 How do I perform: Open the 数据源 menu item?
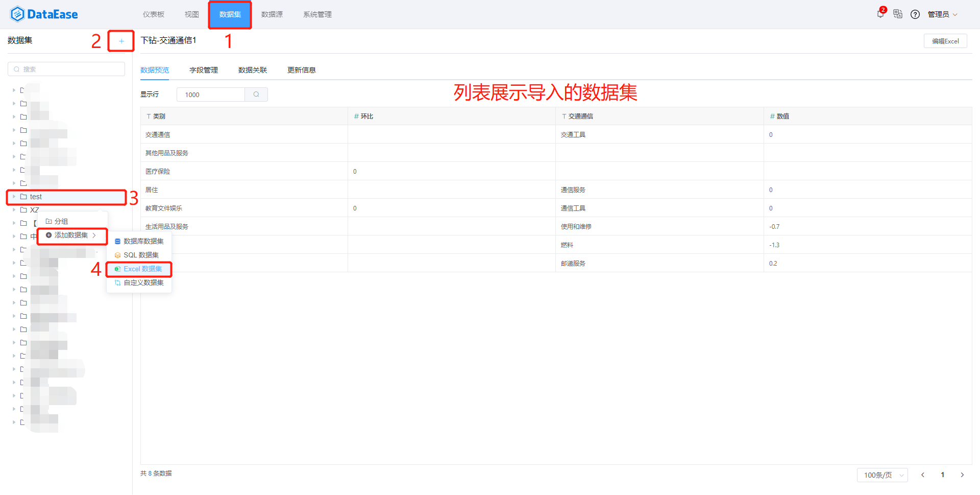[272, 14]
